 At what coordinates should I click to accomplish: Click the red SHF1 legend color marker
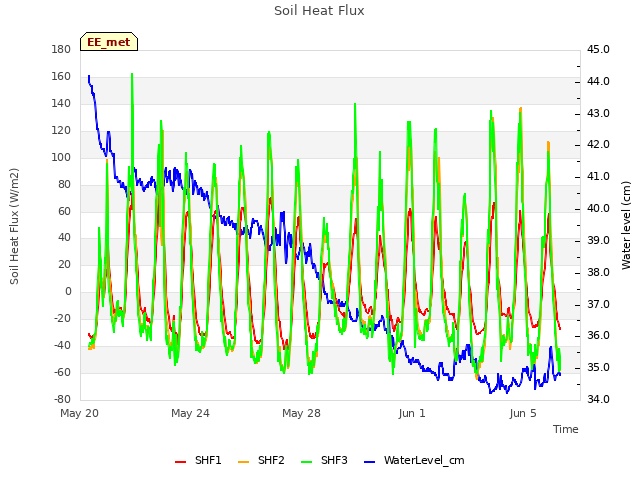click(180, 462)
